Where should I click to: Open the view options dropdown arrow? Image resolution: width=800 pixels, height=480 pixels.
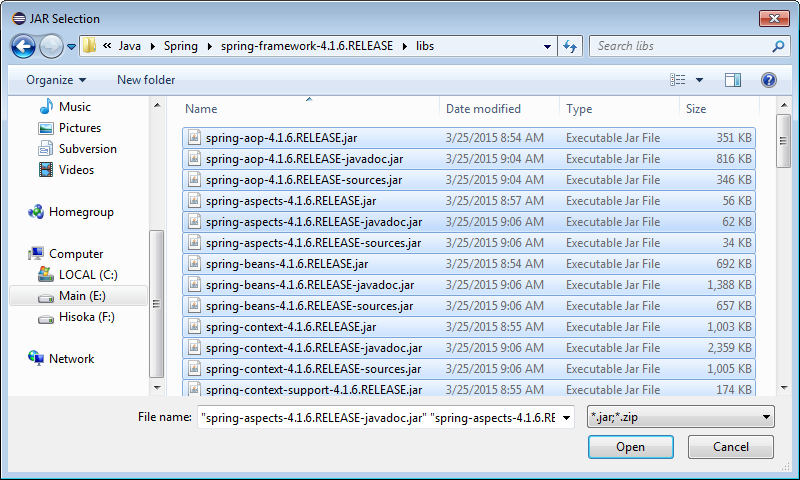coord(699,80)
